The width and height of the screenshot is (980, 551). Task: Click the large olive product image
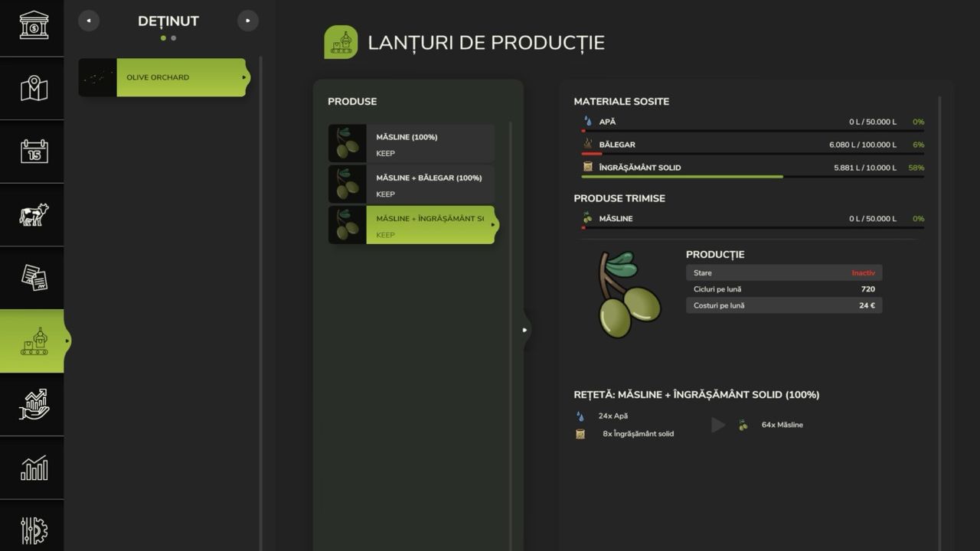click(x=626, y=295)
